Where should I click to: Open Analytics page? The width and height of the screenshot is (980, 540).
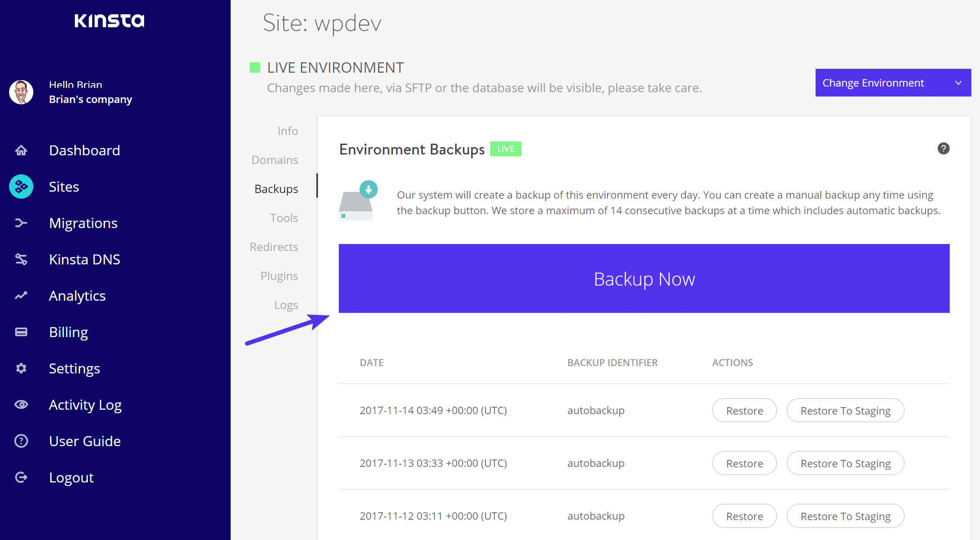77,296
